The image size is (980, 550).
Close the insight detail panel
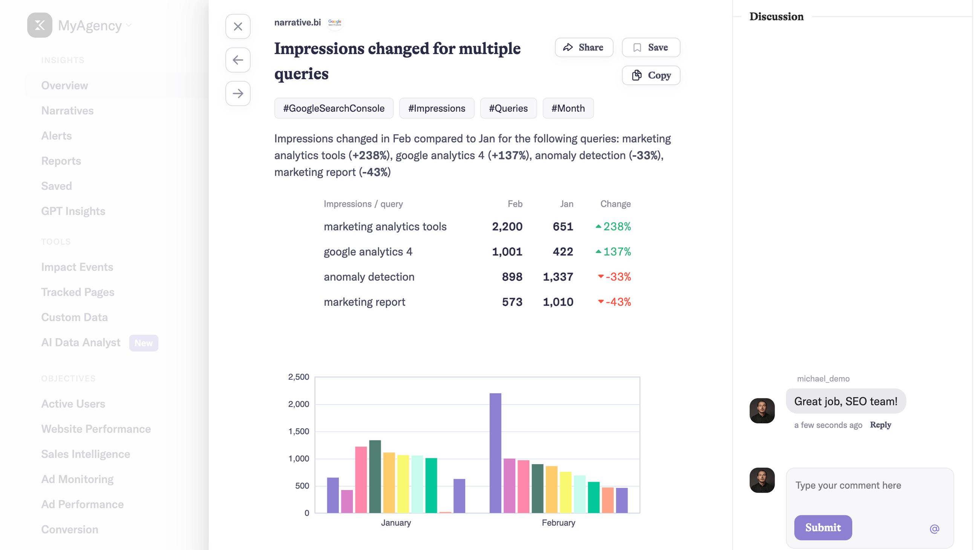pyautogui.click(x=238, y=27)
